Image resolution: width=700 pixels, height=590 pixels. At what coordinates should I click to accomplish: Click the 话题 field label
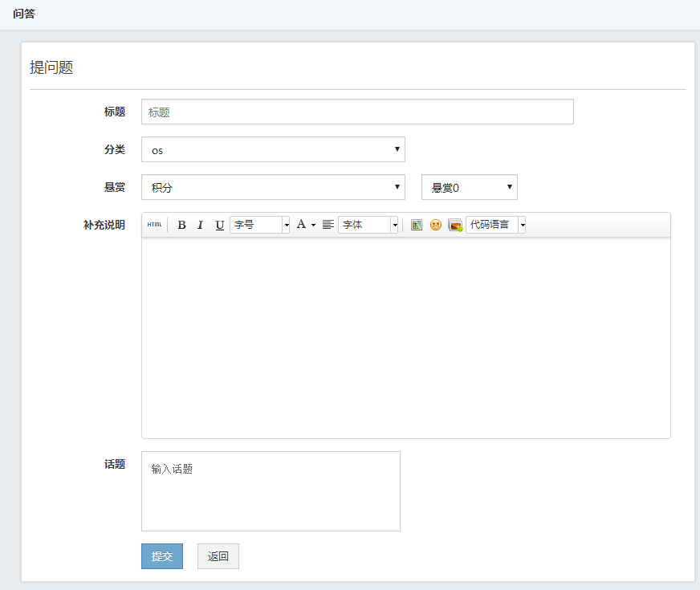point(115,464)
